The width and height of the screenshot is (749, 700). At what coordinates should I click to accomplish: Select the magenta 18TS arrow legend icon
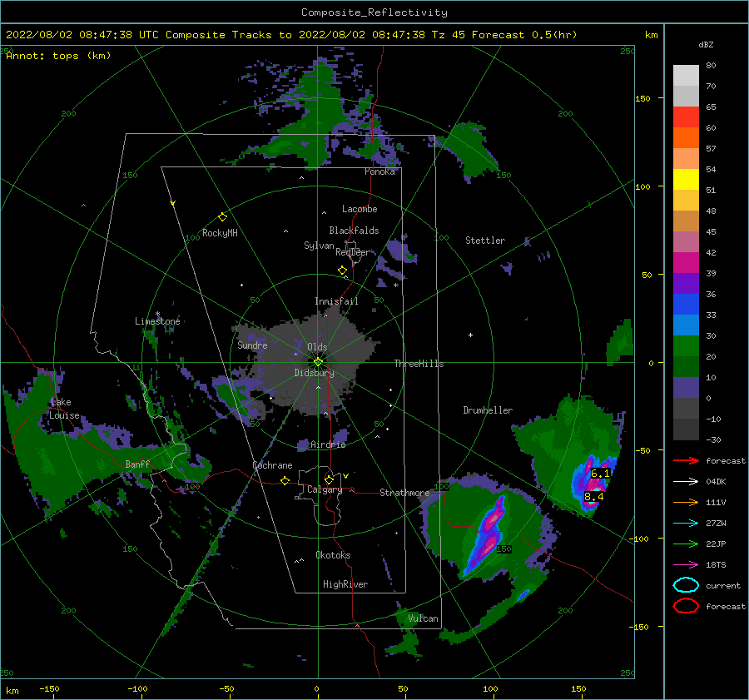(x=686, y=565)
